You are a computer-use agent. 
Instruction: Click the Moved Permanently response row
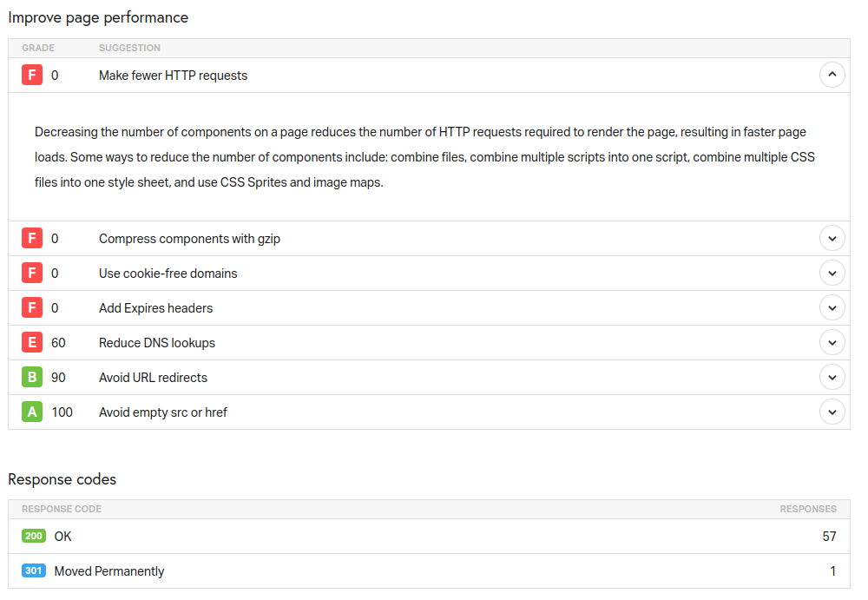coord(429,570)
